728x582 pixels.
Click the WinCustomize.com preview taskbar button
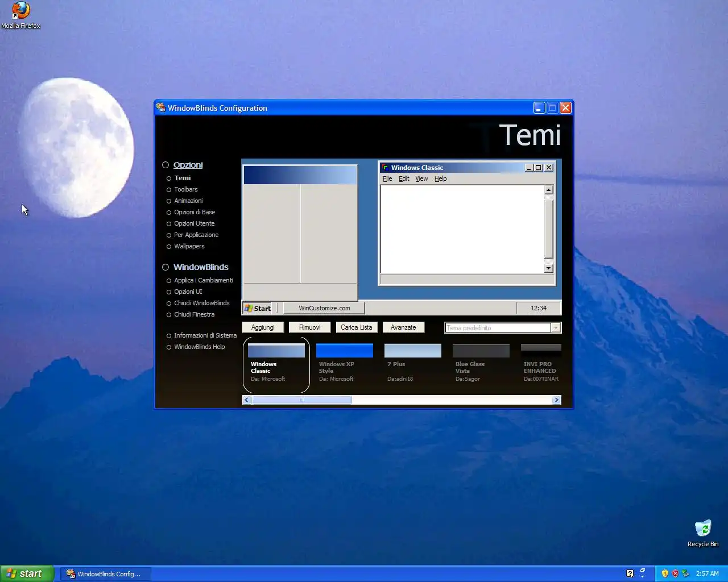point(324,308)
